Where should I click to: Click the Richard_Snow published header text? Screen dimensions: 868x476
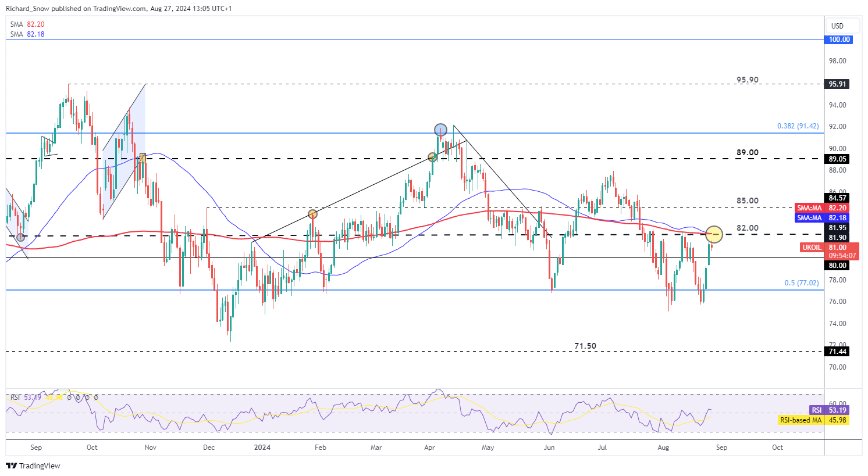point(119,9)
